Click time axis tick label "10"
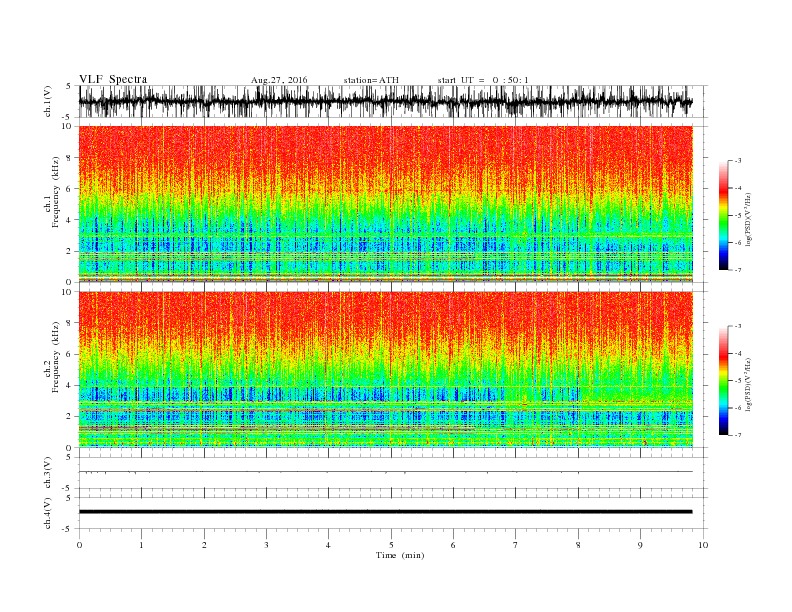Screen dimensions: 792x612 coord(703,545)
